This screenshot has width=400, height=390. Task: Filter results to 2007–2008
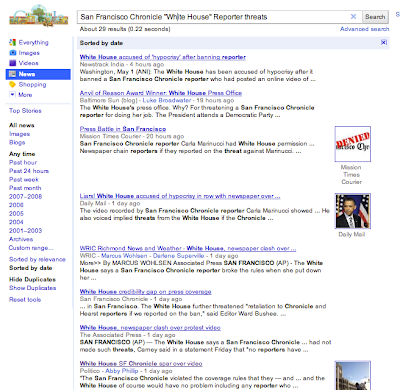coord(25,196)
